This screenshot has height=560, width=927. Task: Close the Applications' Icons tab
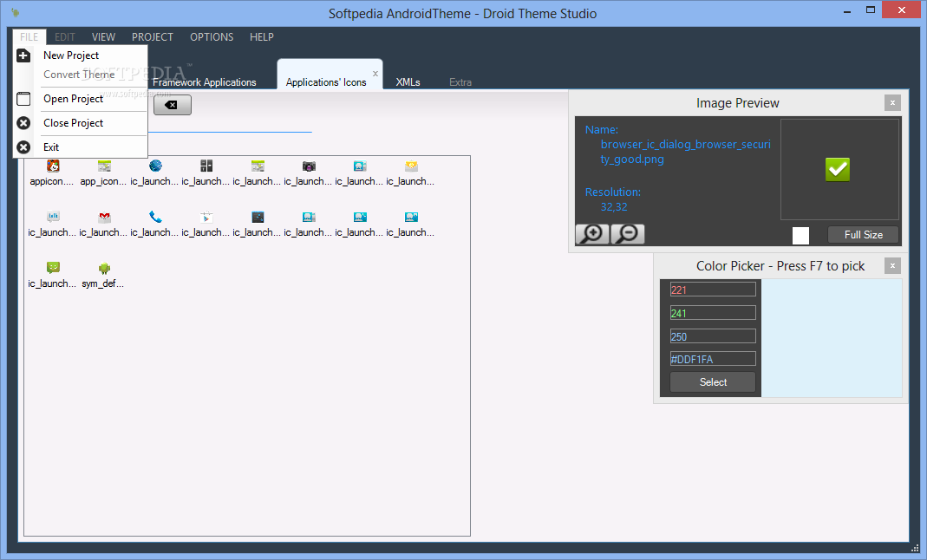click(375, 74)
